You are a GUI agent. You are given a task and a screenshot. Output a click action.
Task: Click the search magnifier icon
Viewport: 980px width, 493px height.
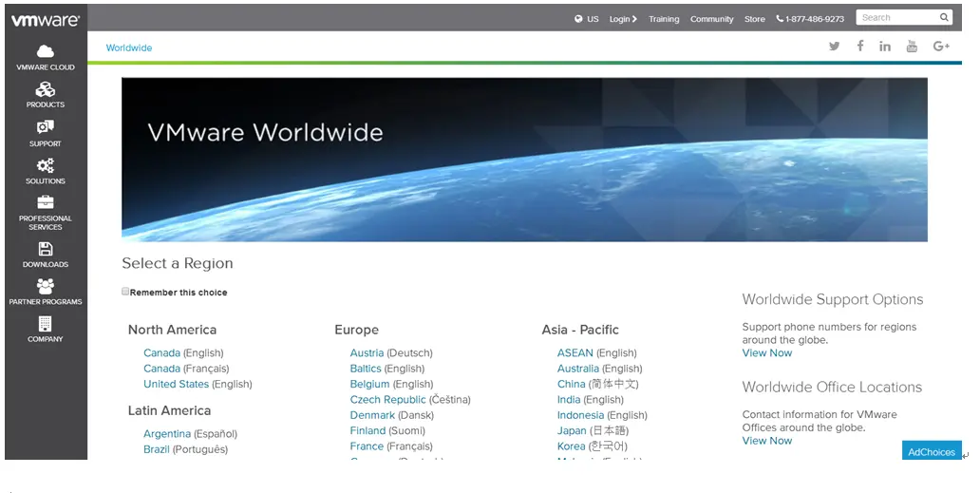click(944, 17)
